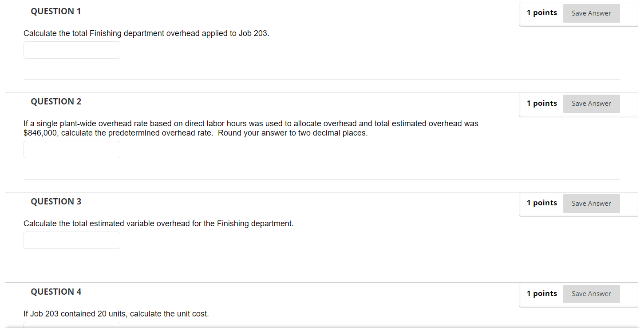This screenshot has height=328, width=644.
Task: Select the QUESTION 4 heading
Action: (56, 292)
